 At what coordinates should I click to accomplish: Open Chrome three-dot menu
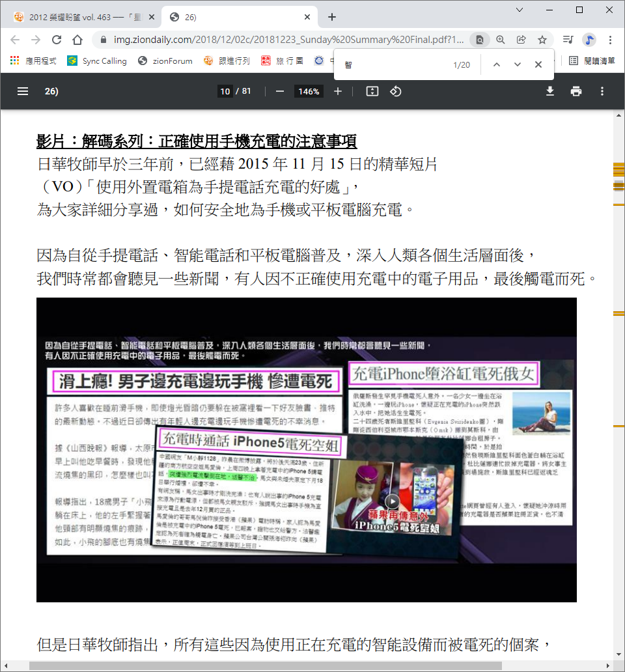(x=610, y=40)
